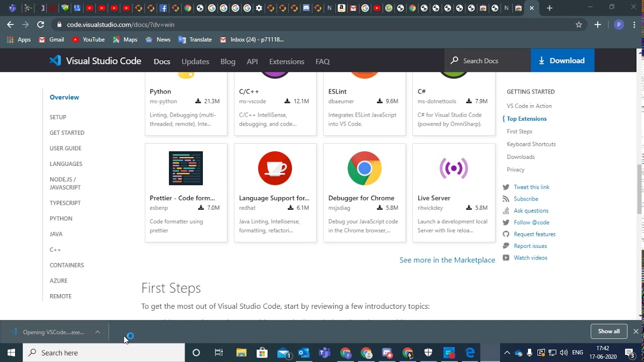
Task: Click the Windows Search here box
Action: coord(104,353)
